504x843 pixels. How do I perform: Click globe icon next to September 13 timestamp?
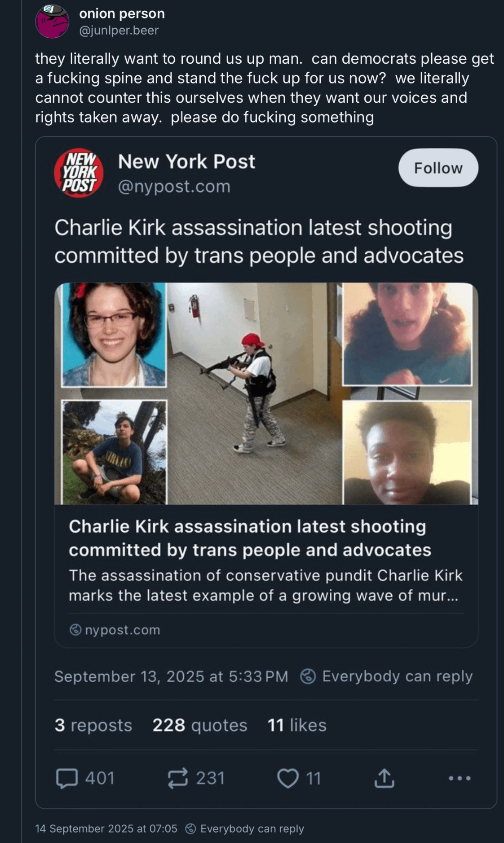tap(308, 676)
